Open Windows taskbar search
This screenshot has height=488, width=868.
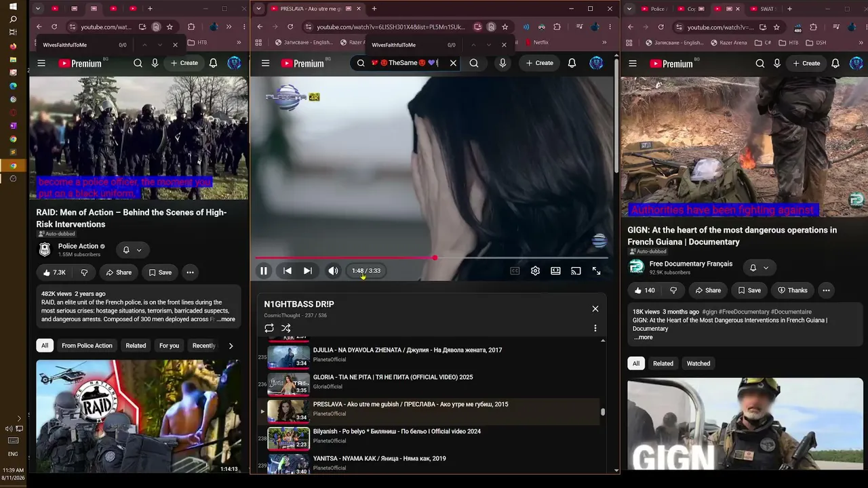[x=13, y=20]
